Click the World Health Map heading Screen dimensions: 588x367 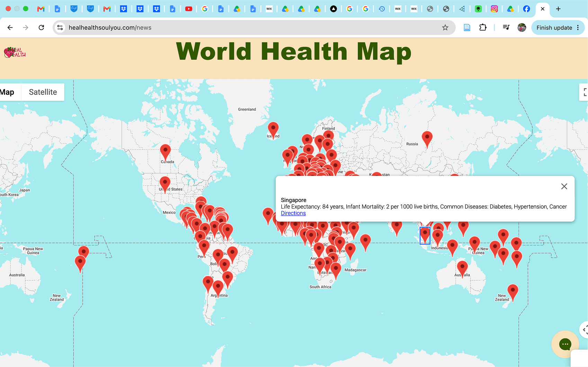(294, 52)
